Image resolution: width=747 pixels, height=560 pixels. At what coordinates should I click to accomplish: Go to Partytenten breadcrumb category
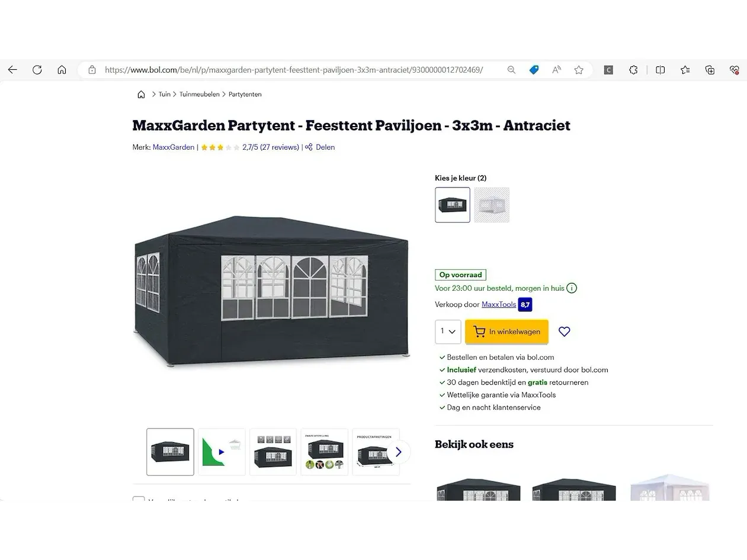[x=245, y=94]
